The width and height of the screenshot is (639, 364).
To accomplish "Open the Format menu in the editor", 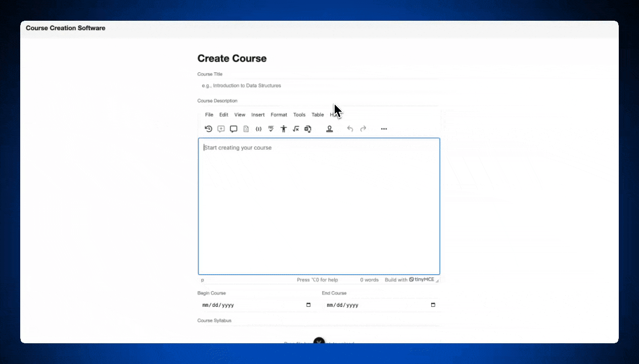I will point(279,114).
